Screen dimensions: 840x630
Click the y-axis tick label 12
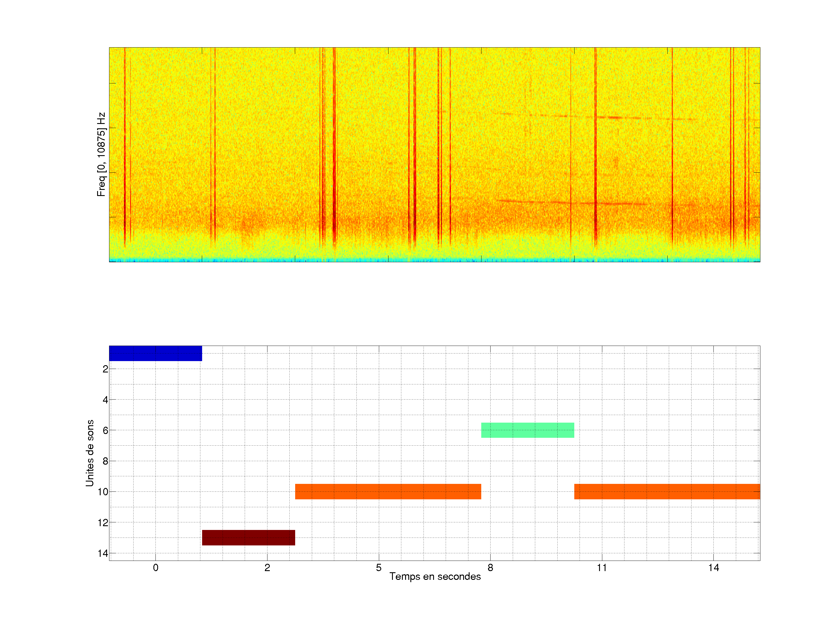(103, 523)
